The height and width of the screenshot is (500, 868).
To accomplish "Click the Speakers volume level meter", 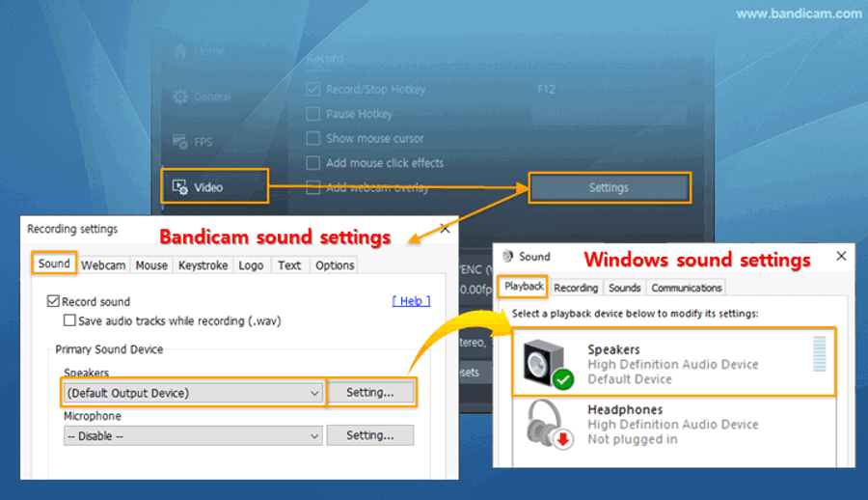I will coord(819,353).
